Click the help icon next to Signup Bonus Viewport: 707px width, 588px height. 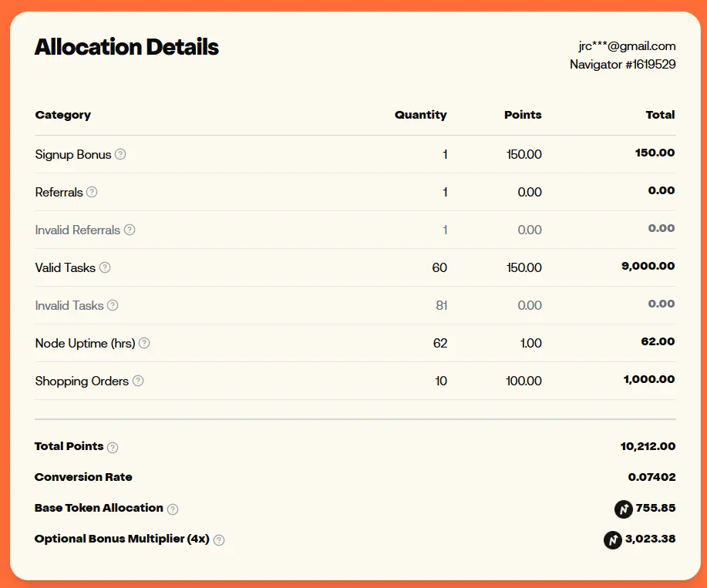[120, 154]
